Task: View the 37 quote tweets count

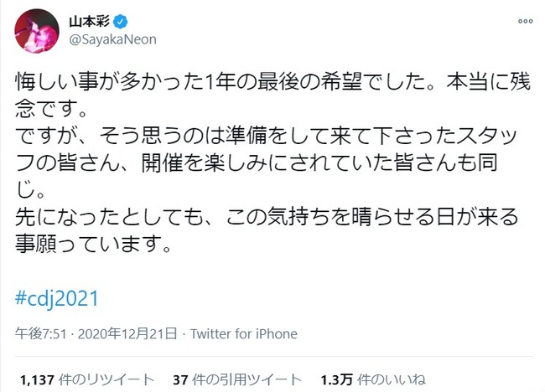Action: 180,379
